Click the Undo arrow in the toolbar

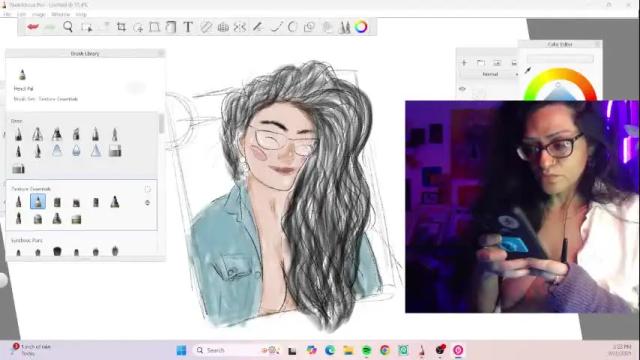pos(33,27)
